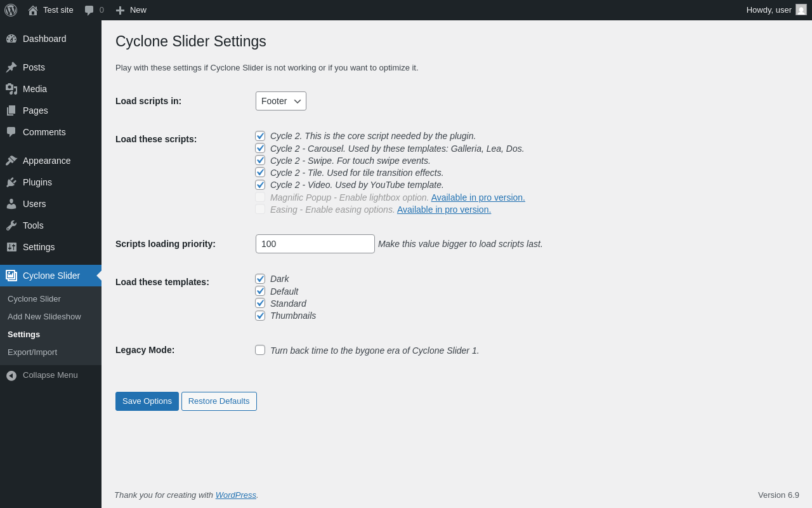Click the comments bubble icon in admin bar
Image resolution: width=812 pixels, height=508 pixels.
pyautogui.click(x=89, y=10)
